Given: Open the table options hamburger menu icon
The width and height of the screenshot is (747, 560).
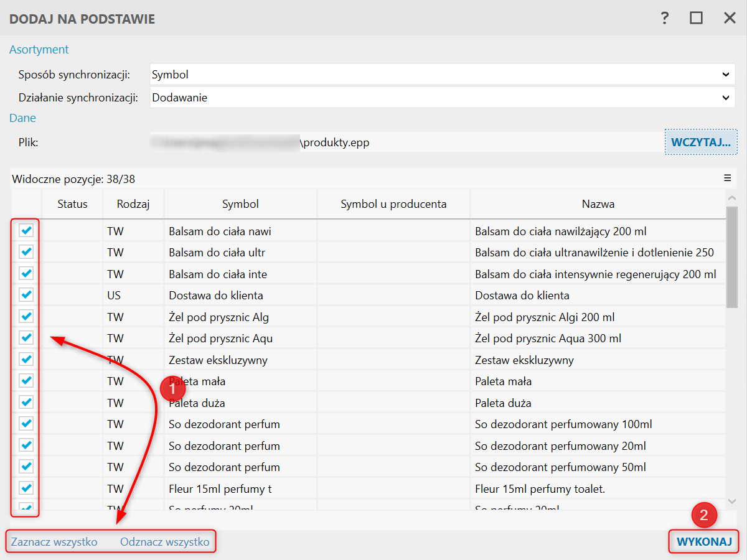Looking at the screenshot, I should click(x=727, y=178).
